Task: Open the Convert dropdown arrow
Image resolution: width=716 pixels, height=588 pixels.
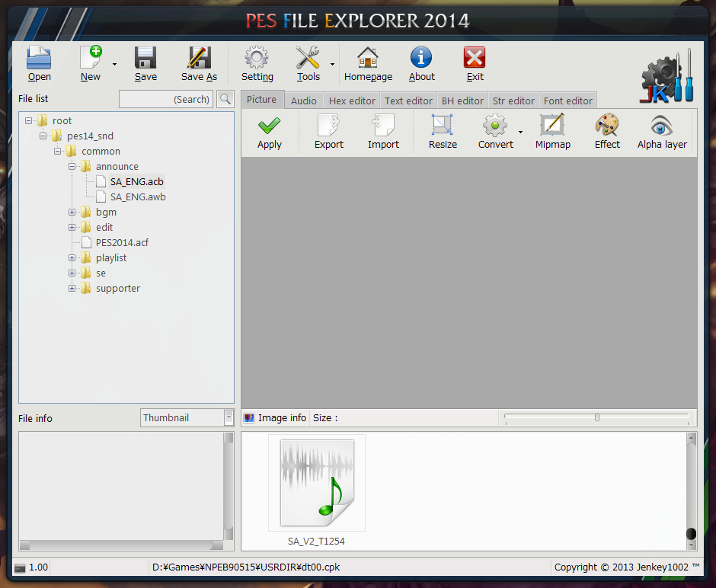Action: [x=520, y=131]
